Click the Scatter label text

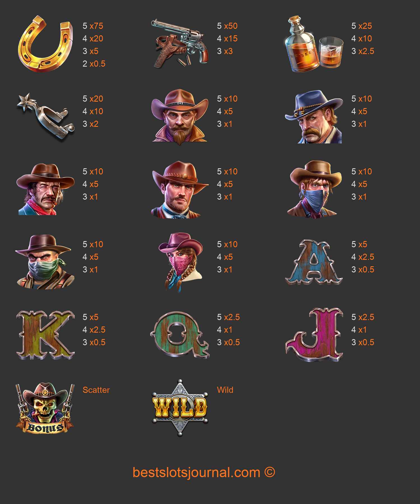(96, 390)
